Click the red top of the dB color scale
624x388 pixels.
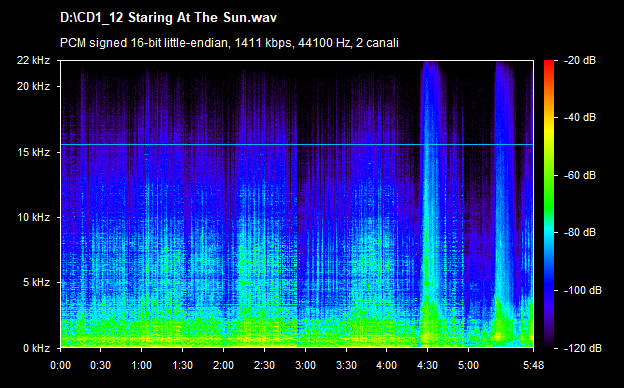[549, 64]
